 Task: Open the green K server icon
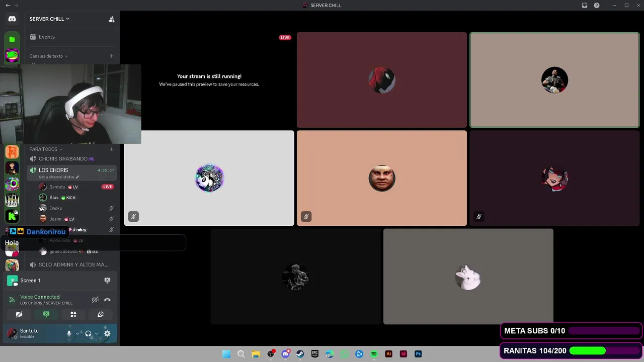(12, 216)
